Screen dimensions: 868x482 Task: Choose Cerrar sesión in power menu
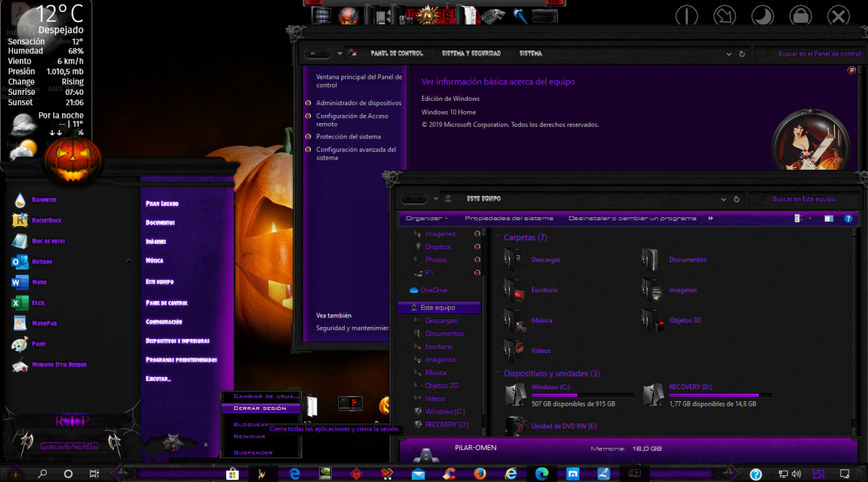(x=260, y=409)
